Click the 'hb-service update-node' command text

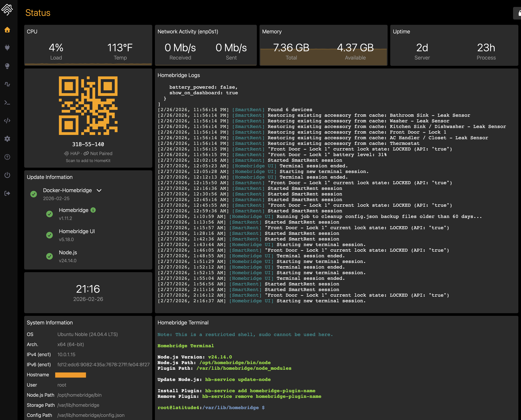(x=238, y=380)
